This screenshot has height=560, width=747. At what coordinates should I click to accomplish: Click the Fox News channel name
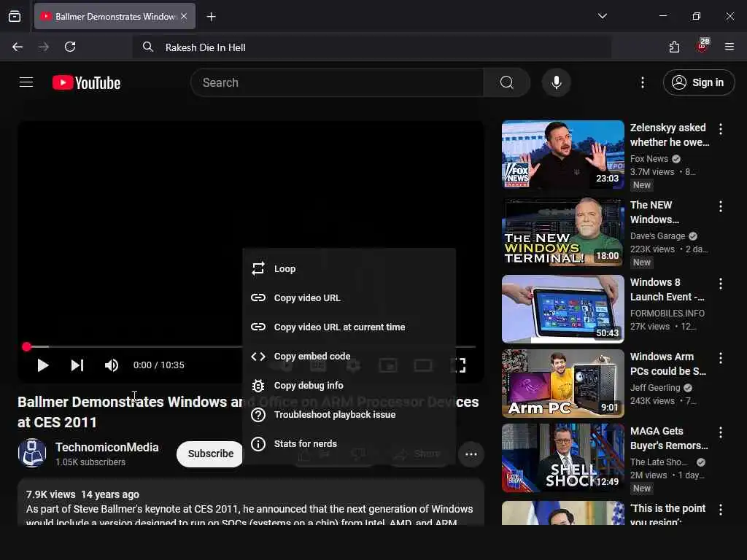point(649,158)
